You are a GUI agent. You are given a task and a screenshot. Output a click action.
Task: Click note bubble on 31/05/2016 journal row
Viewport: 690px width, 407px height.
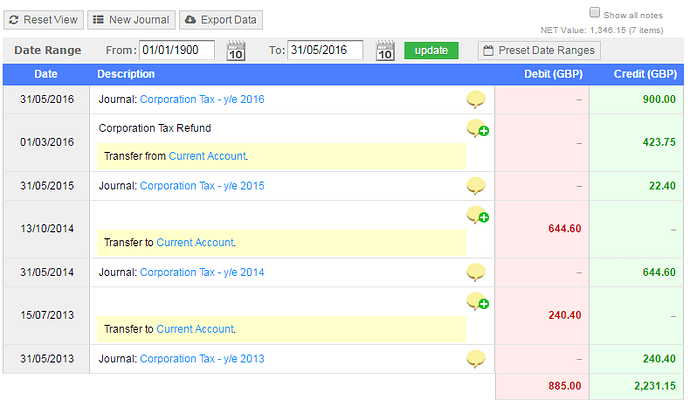click(x=476, y=99)
